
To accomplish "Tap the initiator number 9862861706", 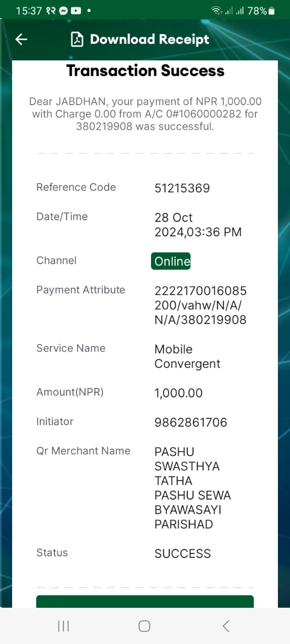I will 191,422.
